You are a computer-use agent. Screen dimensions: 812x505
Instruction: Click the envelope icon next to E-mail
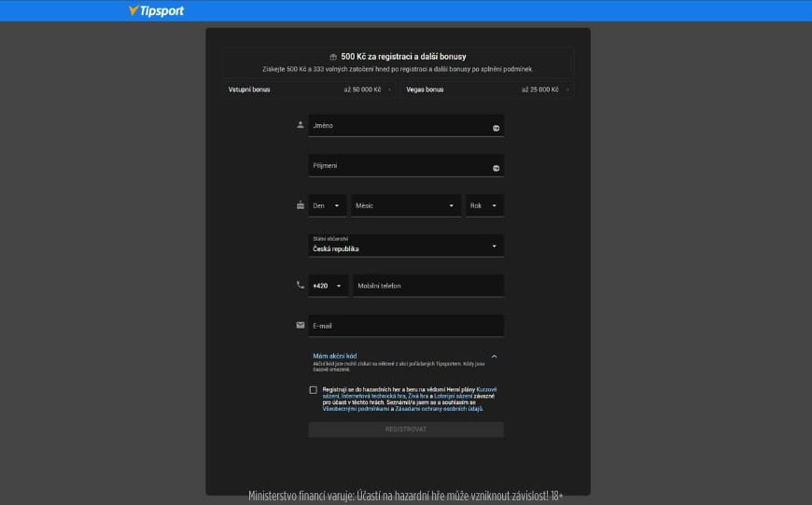tap(301, 325)
